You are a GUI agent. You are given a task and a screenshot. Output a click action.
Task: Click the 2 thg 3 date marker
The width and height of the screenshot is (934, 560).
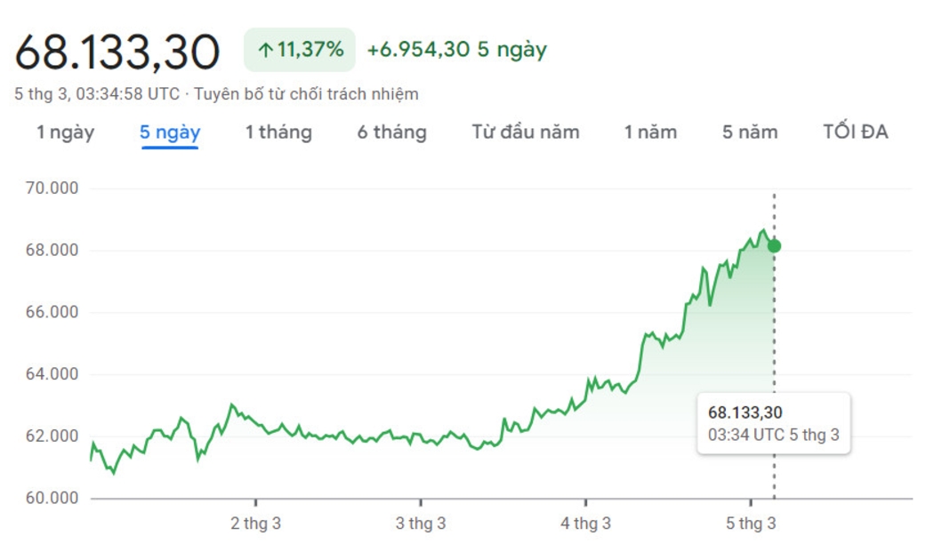click(255, 524)
